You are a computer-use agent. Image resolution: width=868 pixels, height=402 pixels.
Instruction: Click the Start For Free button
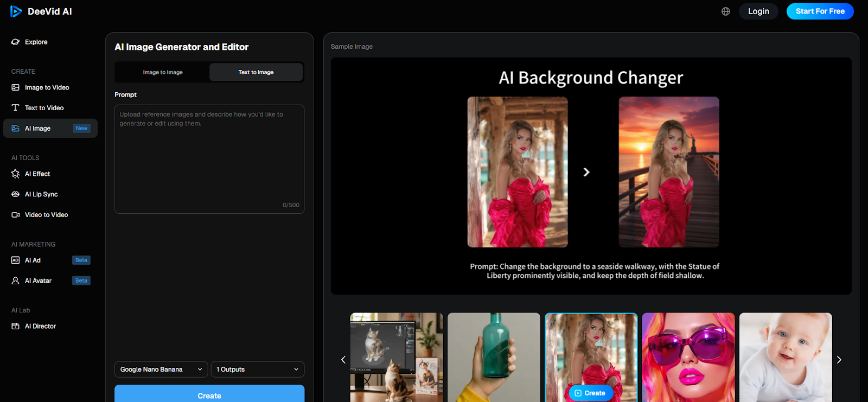820,11
